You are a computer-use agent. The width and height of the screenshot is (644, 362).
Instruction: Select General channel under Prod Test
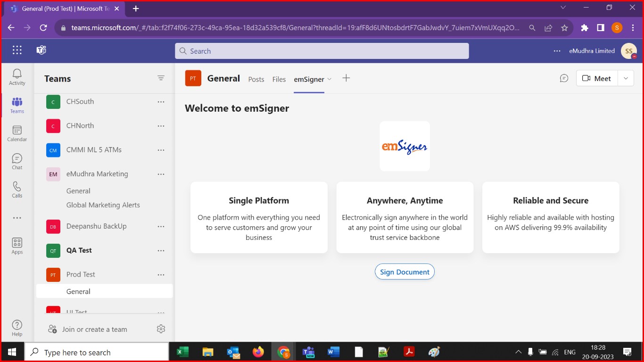pos(105,291)
